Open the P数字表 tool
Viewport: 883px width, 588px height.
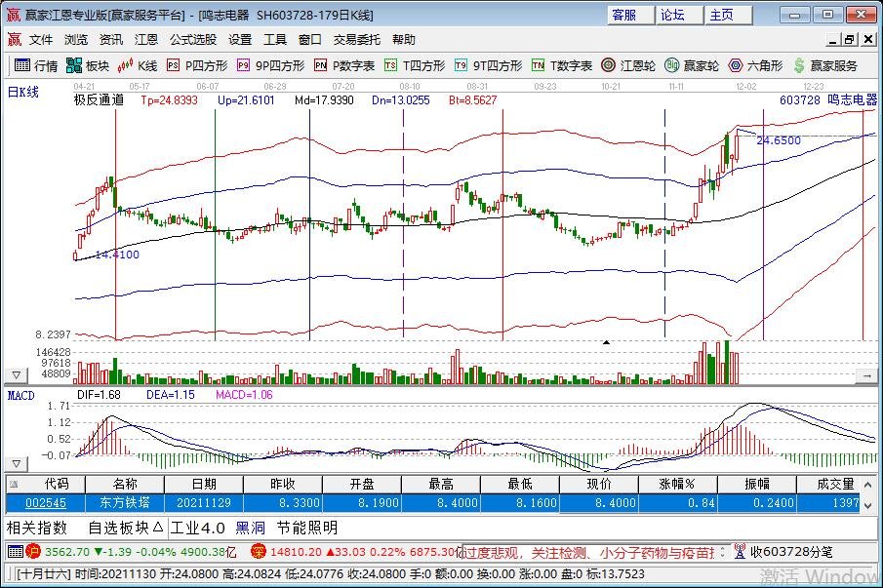pyautogui.click(x=344, y=66)
